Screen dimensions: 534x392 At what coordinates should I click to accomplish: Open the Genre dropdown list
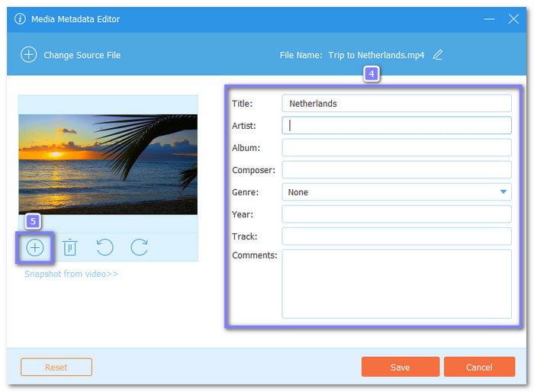click(x=397, y=192)
